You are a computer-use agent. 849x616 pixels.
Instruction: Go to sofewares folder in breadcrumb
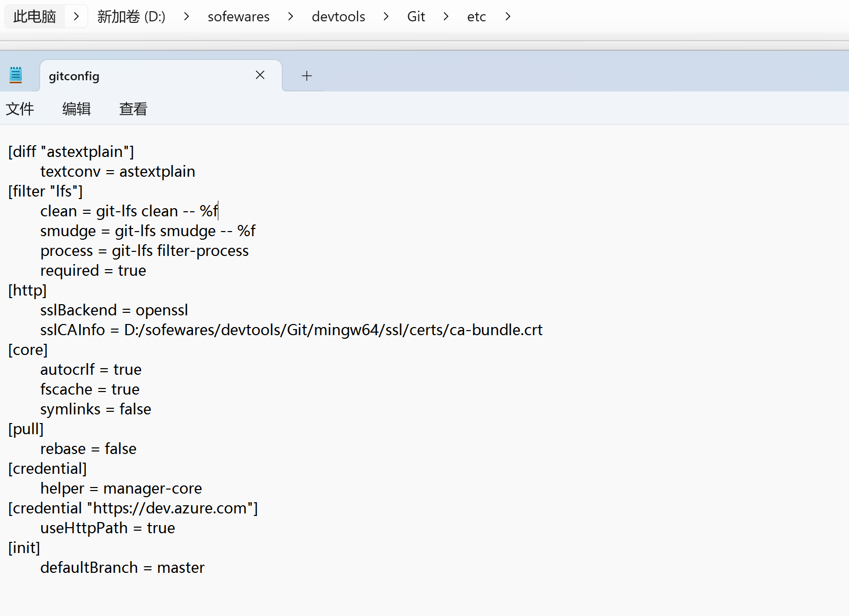coord(239,17)
